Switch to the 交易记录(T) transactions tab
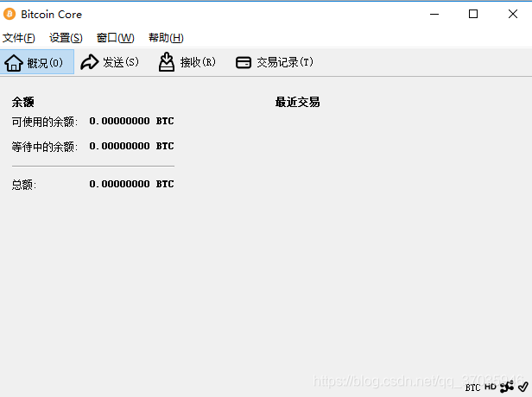532x397 pixels. 275,62
